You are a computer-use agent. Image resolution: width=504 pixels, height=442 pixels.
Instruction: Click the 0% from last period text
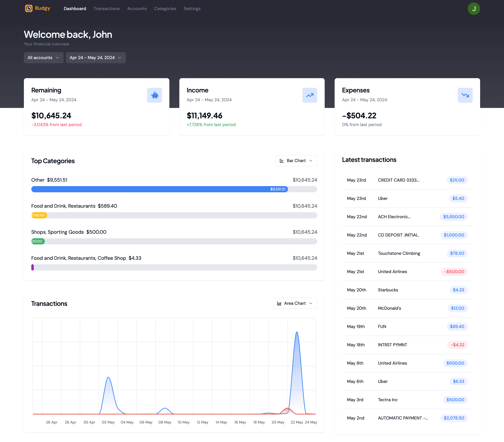[x=362, y=125]
